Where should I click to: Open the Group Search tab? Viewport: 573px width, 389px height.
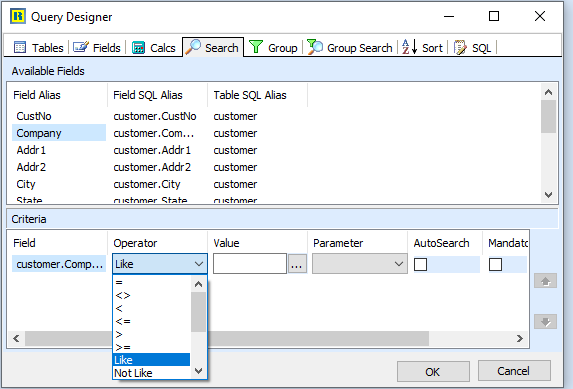point(350,48)
